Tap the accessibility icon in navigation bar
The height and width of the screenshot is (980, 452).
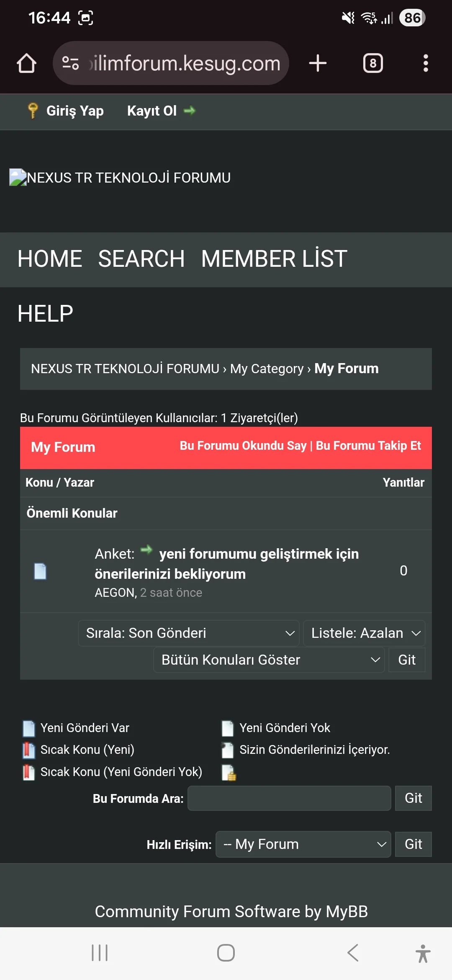423,953
